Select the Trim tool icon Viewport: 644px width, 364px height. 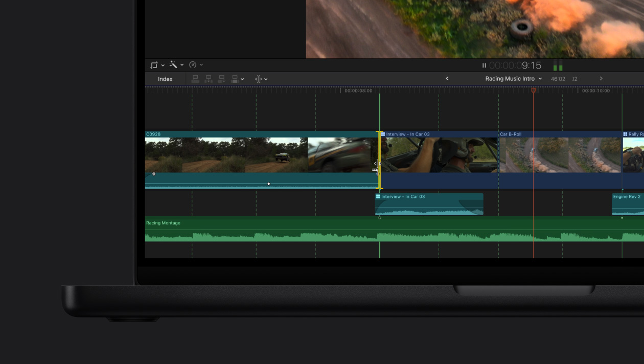258,78
